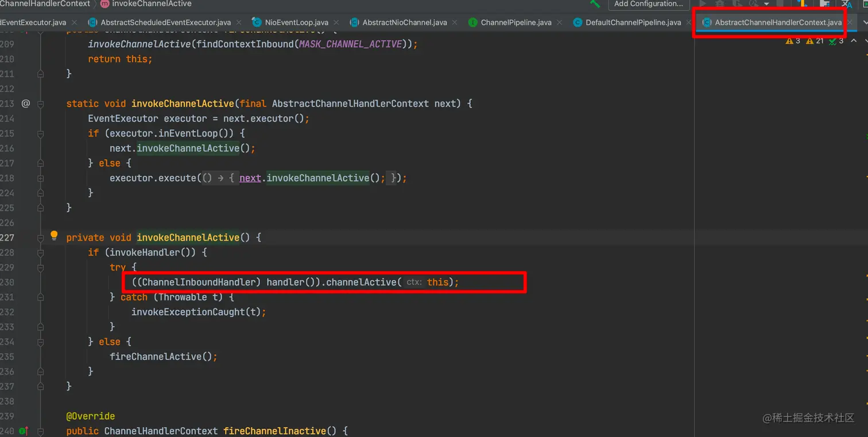This screenshot has width=868, height=437.
Task: Switch to ChannelPipeline.java tab
Action: click(510, 22)
